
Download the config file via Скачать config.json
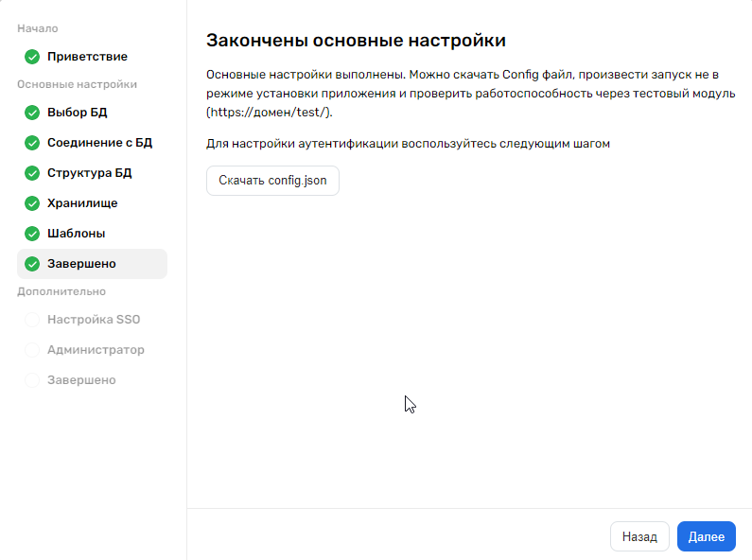272,181
